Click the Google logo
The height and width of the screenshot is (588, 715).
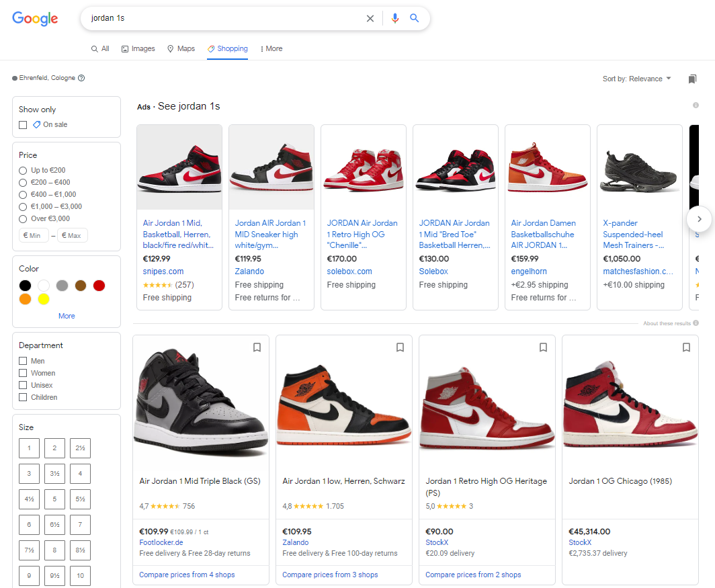(35, 18)
